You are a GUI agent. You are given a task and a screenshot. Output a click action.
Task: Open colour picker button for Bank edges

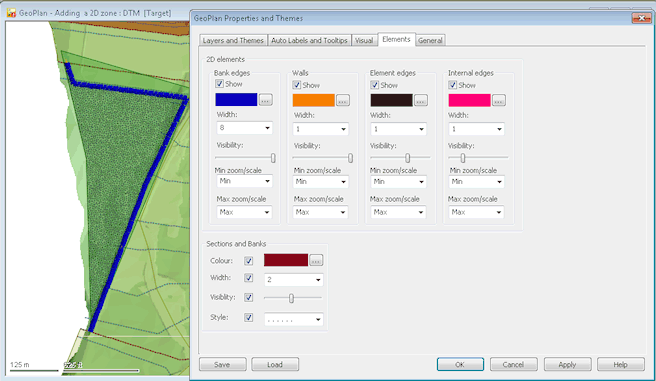[x=266, y=100]
